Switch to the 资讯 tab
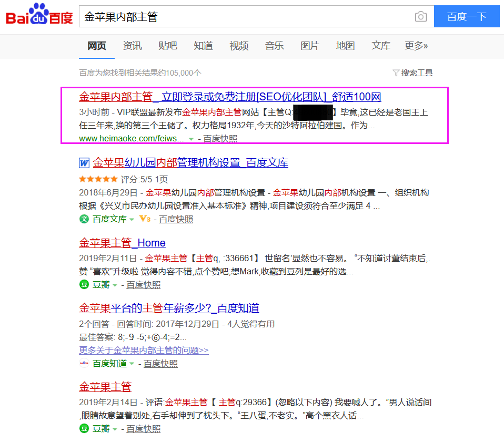Screen dimensions: 504x443 click(x=132, y=46)
